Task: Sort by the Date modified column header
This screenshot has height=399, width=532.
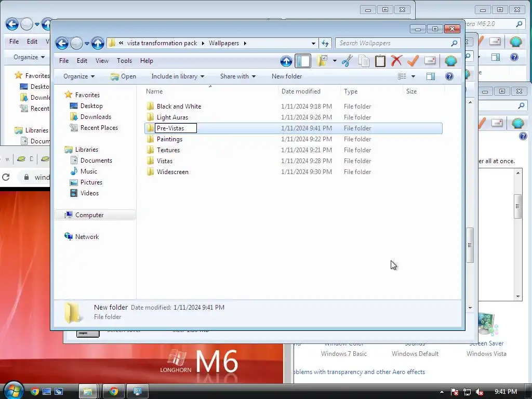Action: (x=309, y=91)
